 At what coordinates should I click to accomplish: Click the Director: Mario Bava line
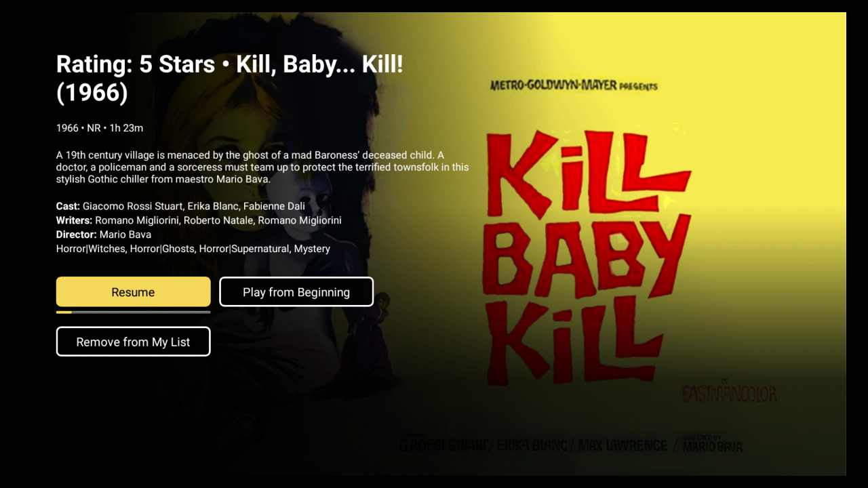(104, 235)
